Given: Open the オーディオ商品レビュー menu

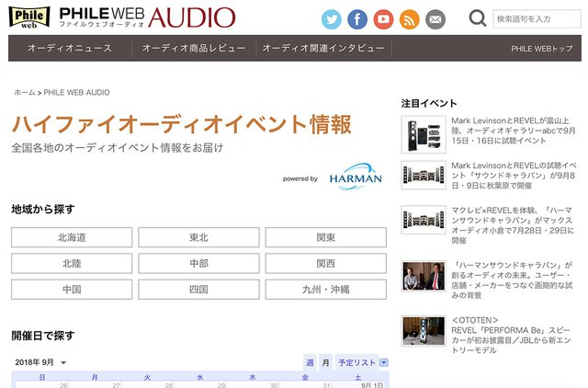Looking at the screenshot, I should (189, 48).
